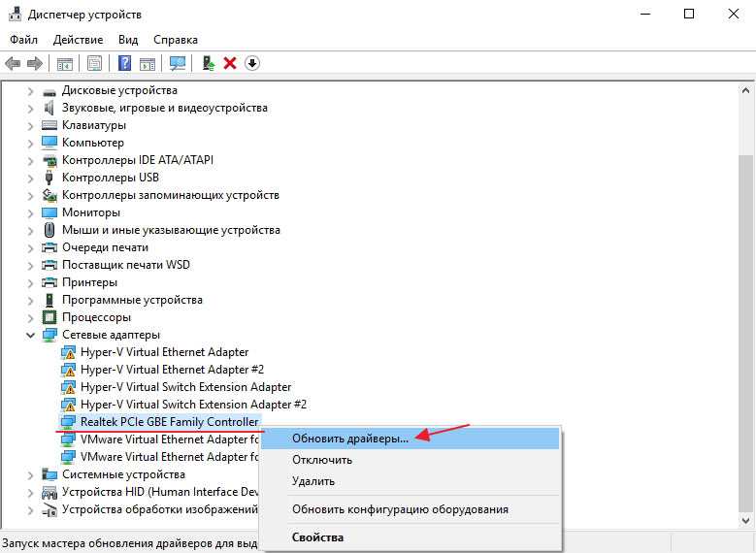Select first VMware Virtual Ethernet Adapter row
The image size is (756, 553).
coord(169,439)
